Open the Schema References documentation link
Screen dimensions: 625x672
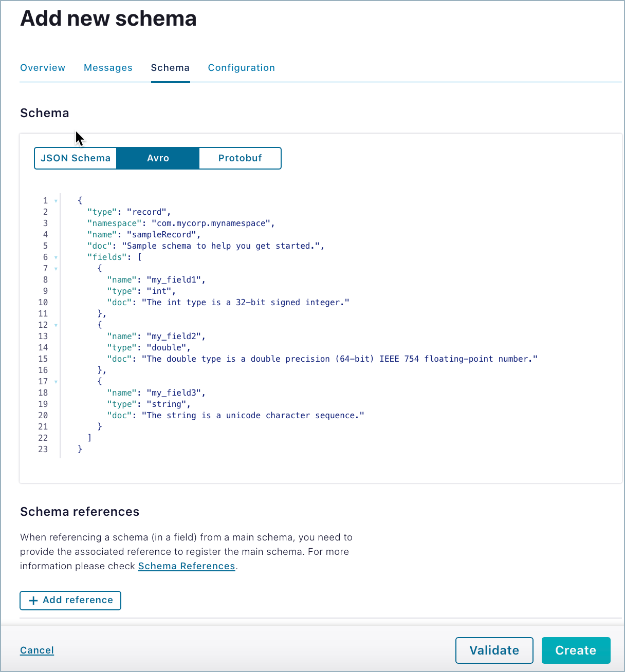[187, 566]
